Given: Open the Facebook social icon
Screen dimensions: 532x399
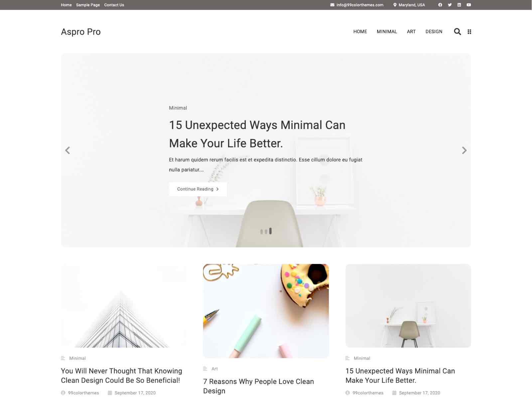Looking at the screenshot, I should (440, 5).
